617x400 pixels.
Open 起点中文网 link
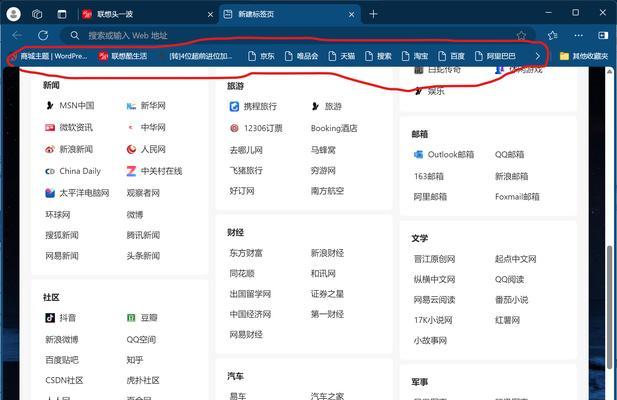coord(515,259)
